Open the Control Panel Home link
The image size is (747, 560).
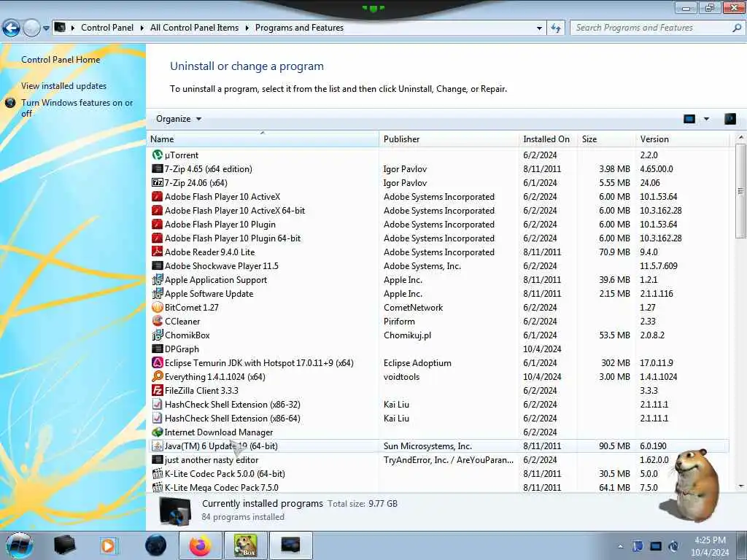point(61,60)
